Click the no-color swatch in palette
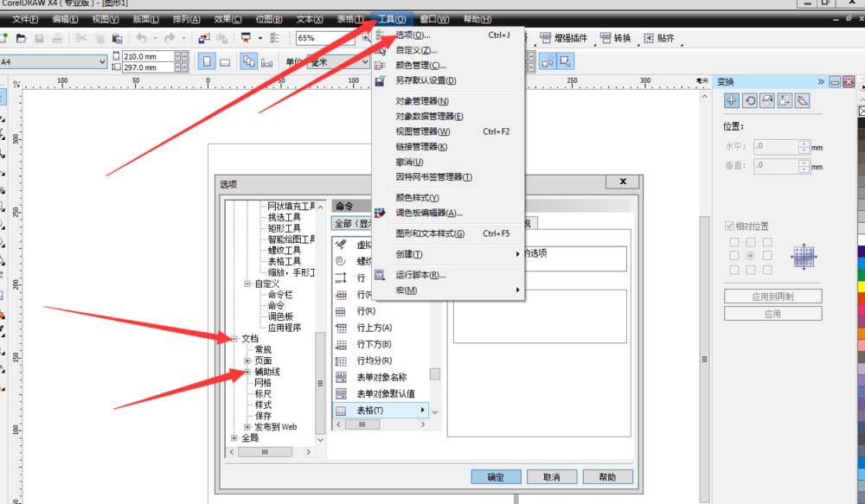The image size is (865, 504). coord(862,111)
